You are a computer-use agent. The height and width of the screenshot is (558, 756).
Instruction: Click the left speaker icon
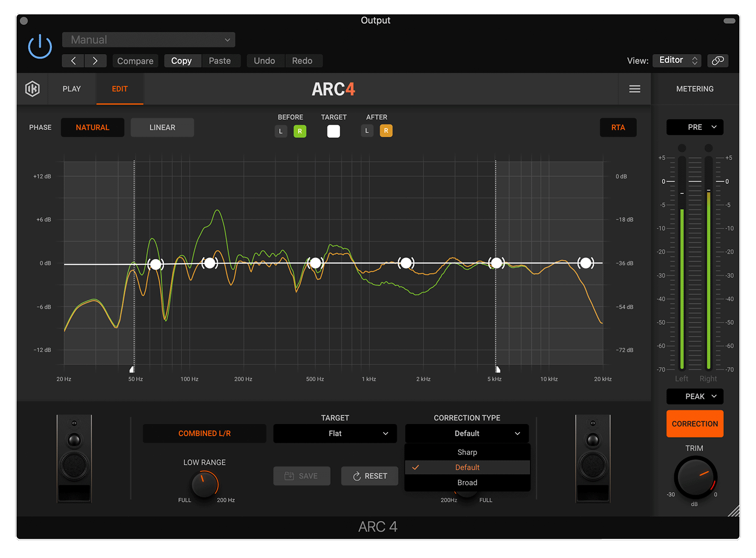coord(74,458)
